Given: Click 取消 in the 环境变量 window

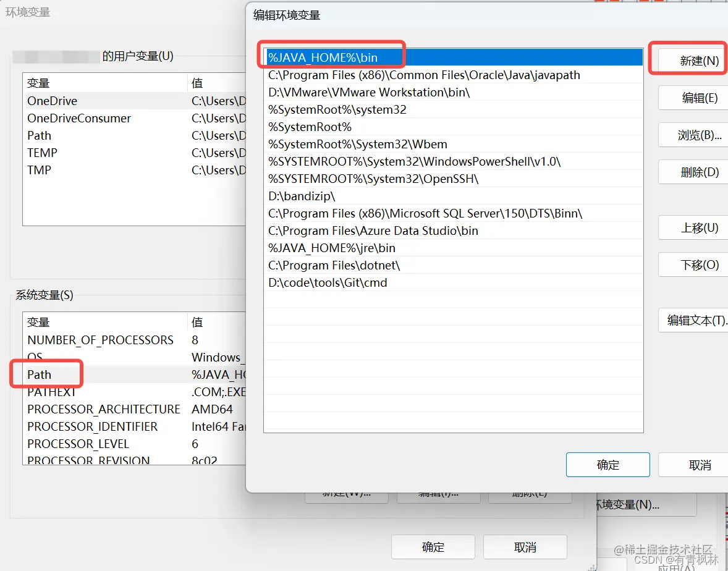Looking at the screenshot, I should 525,548.
